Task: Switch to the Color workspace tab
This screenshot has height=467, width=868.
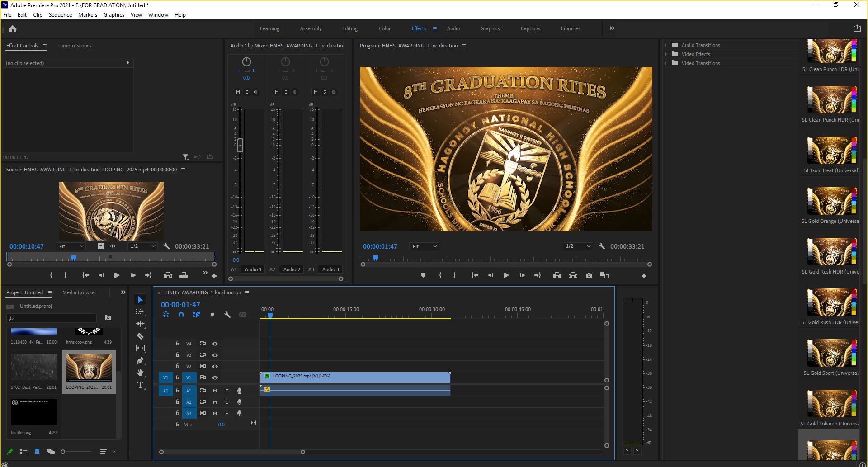Action: [385, 28]
